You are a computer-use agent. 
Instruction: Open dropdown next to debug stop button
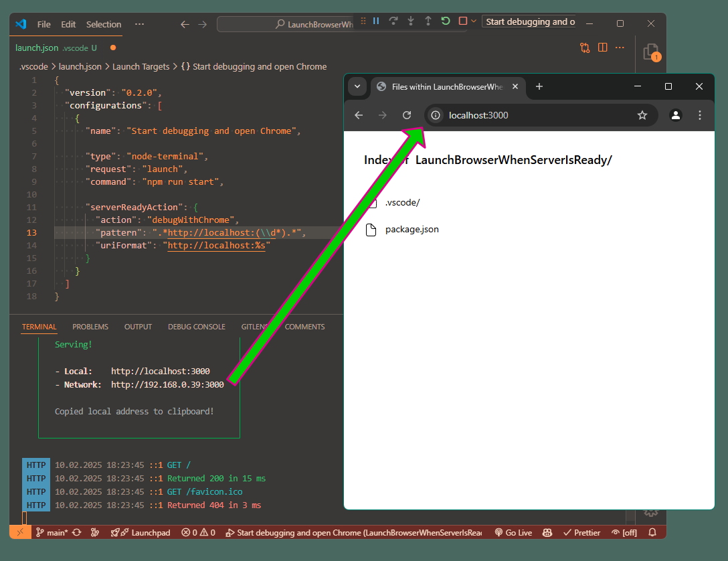pyautogui.click(x=474, y=21)
